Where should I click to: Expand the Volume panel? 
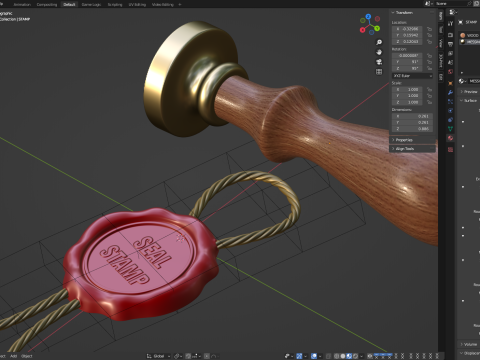tap(470, 344)
